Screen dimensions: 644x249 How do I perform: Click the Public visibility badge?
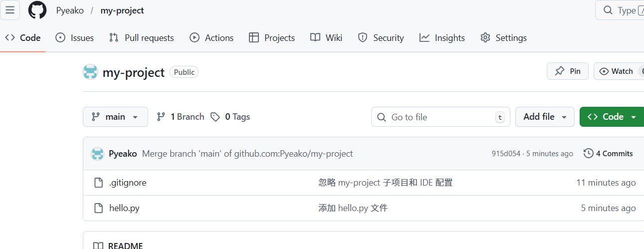pos(184,72)
